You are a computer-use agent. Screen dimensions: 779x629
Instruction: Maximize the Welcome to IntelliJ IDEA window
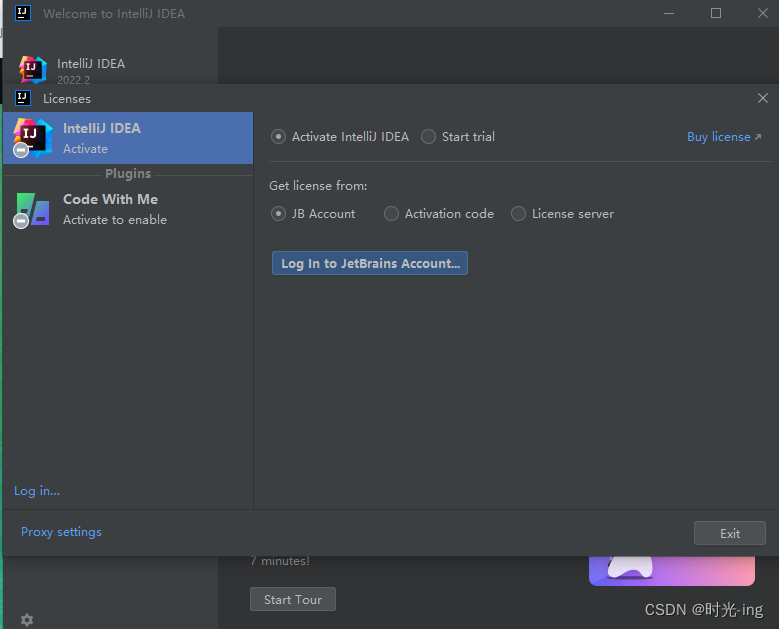715,13
